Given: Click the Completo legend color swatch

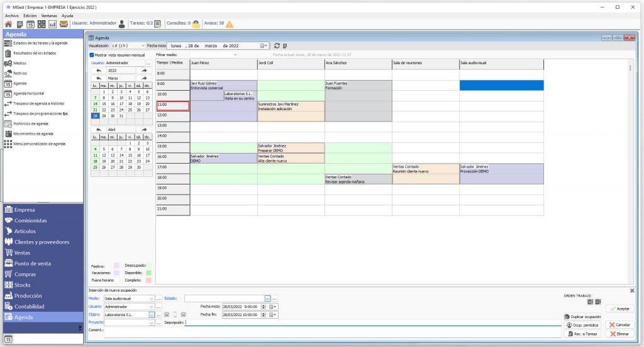Looking at the screenshot, I should click(148, 280).
